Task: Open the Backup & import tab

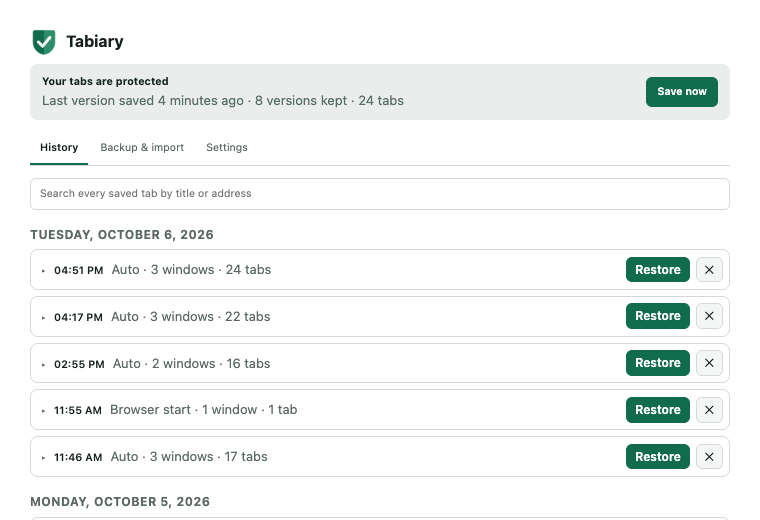Action: coord(142,147)
